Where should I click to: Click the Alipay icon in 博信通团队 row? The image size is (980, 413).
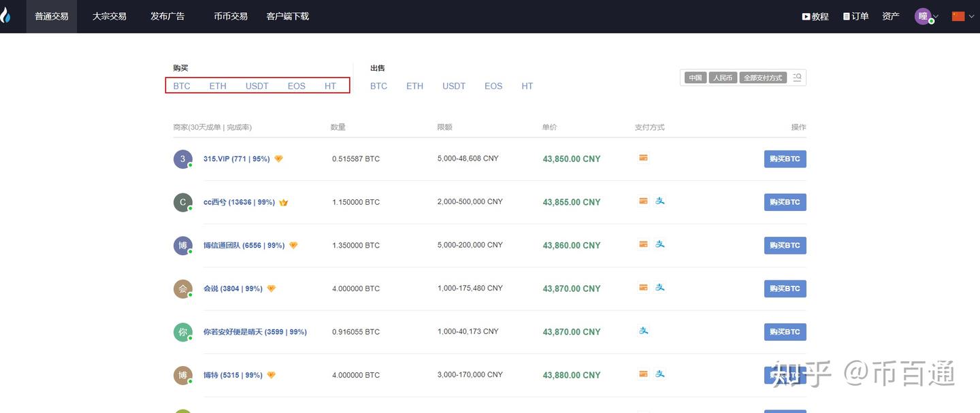coord(659,244)
